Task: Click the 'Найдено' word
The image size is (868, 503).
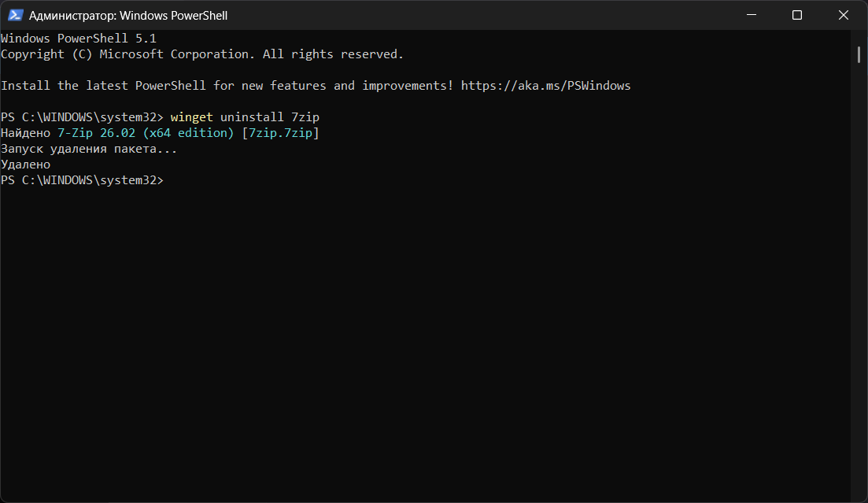Action: click(25, 133)
